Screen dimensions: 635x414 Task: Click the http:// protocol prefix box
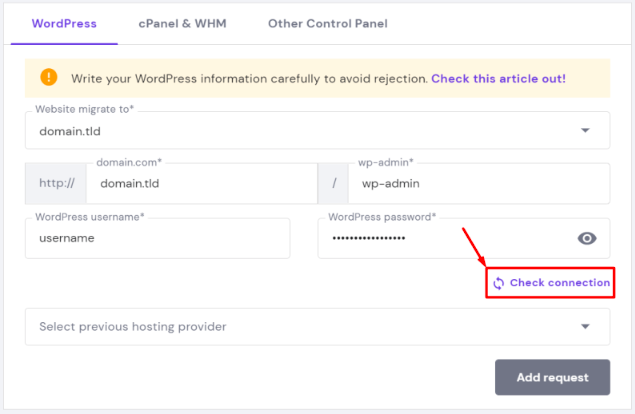[56, 184]
